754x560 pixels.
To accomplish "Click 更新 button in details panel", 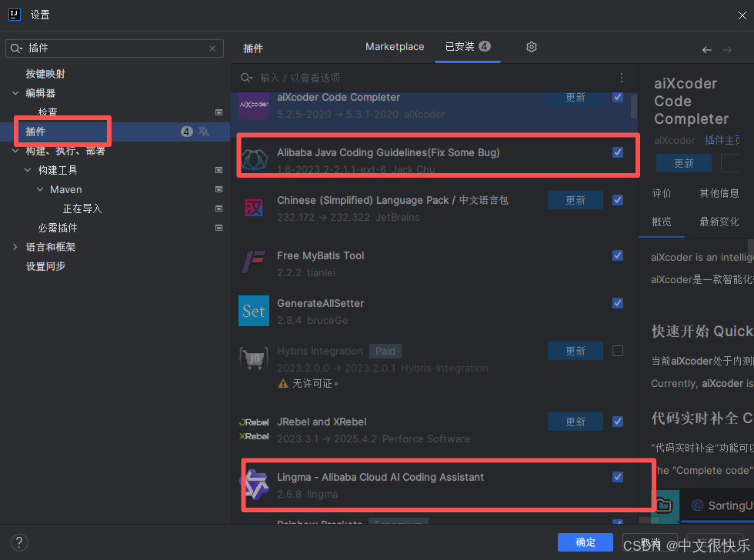I will [684, 163].
